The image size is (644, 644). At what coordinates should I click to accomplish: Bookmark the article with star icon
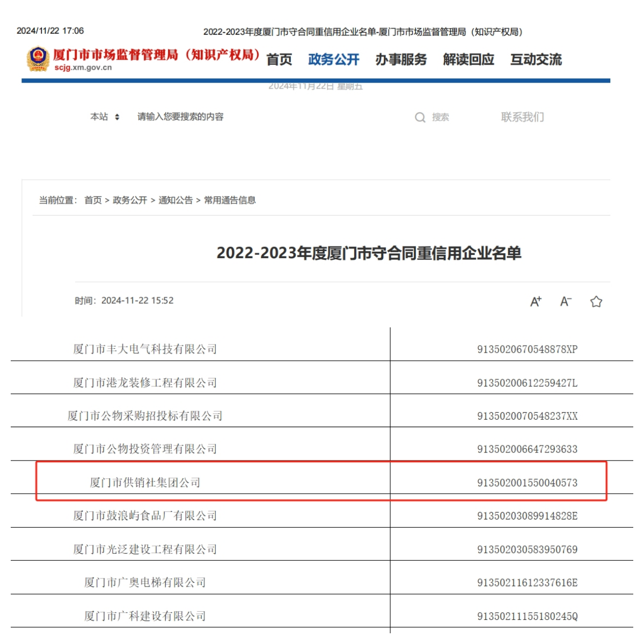point(596,302)
